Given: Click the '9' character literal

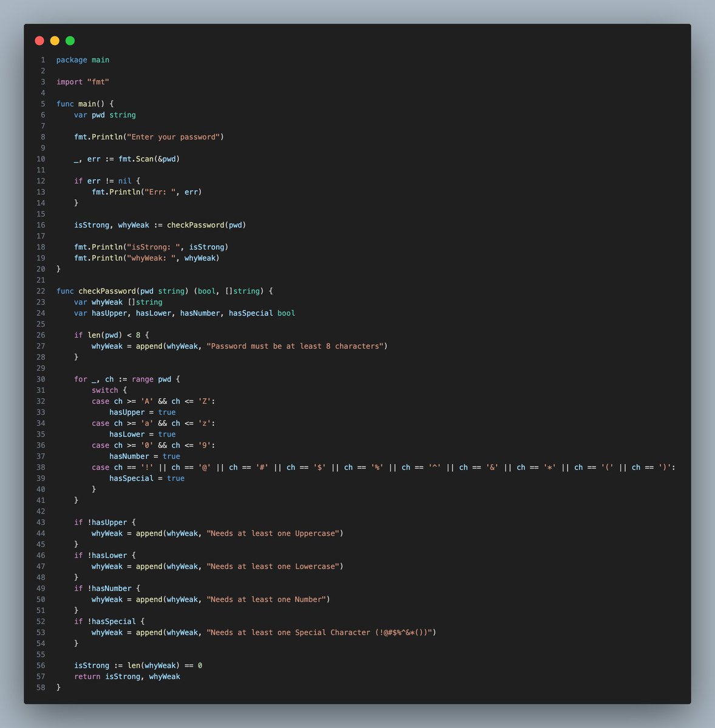Looking at the screenshot, I should click(205, 445).
